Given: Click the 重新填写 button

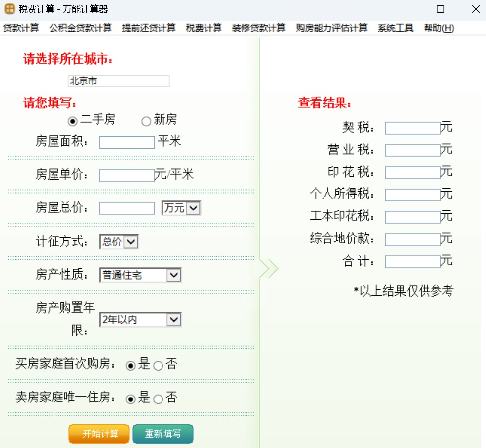Looking at the screenshot, I should click(x=163, y=434).
